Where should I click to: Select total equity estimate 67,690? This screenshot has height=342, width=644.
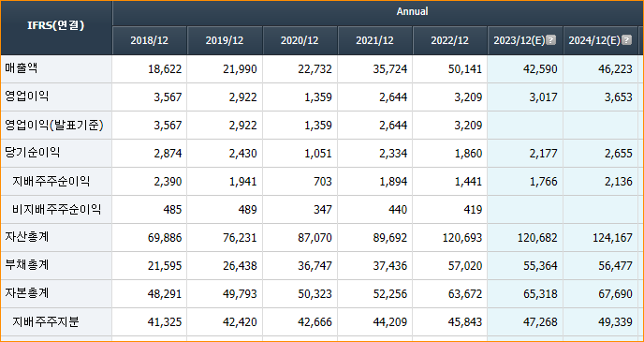click(616, 293)
